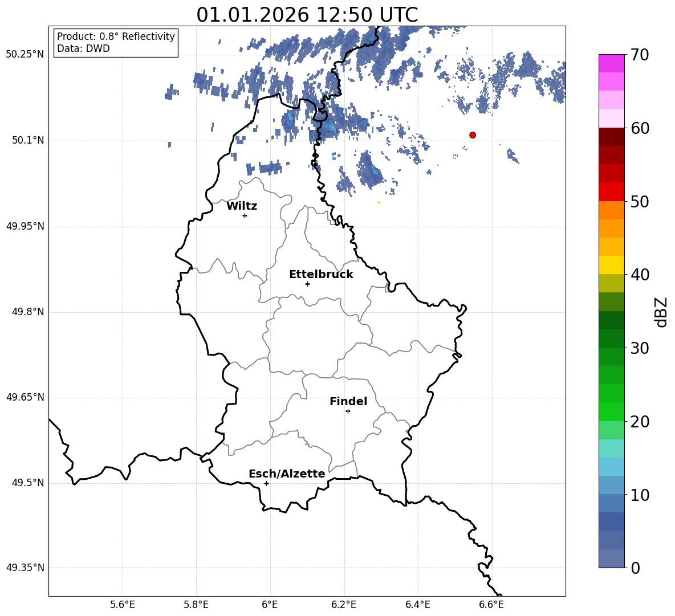This screenshot has height=616, width=675.
Task: Click the bright green colorbar segment above 20
Action: [611, 412]
